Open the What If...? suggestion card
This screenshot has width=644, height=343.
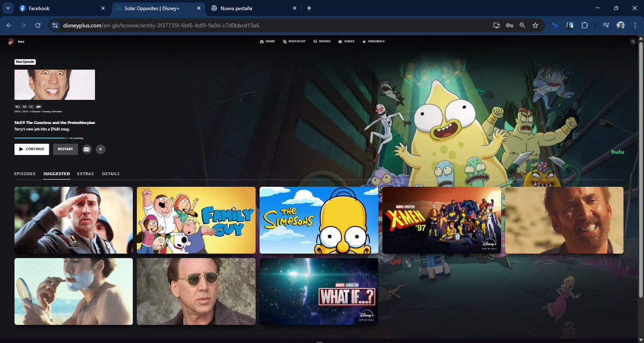click(319, 291)
